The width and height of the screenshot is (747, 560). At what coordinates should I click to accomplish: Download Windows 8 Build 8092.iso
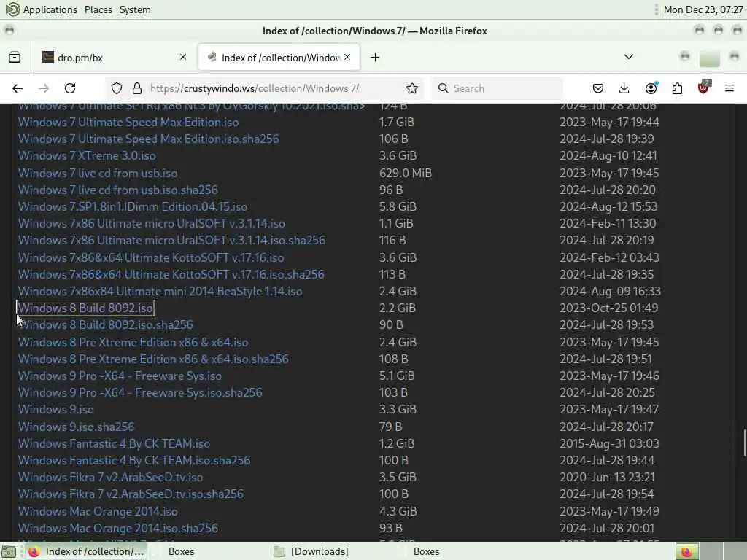[x=86, y=308]
